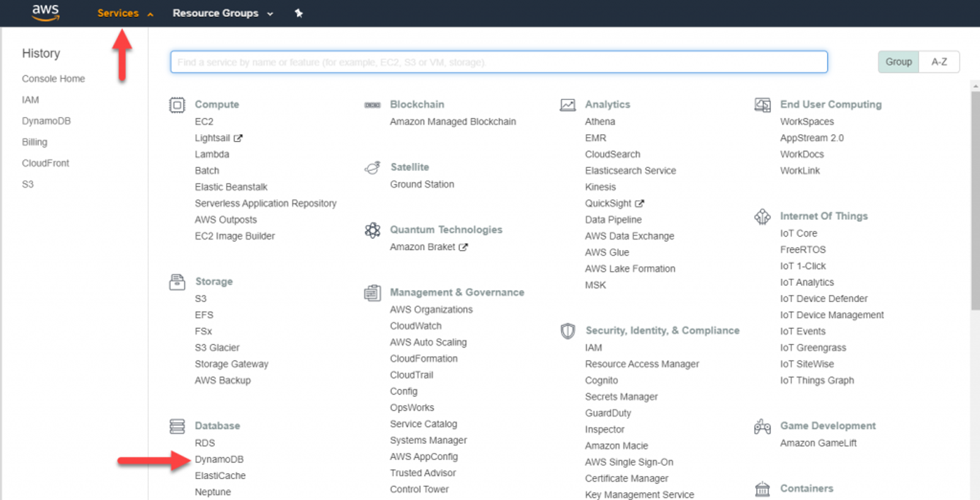Open CloudWatch service
Viewport: 980px width, 500px height.
tap(415, 326)
